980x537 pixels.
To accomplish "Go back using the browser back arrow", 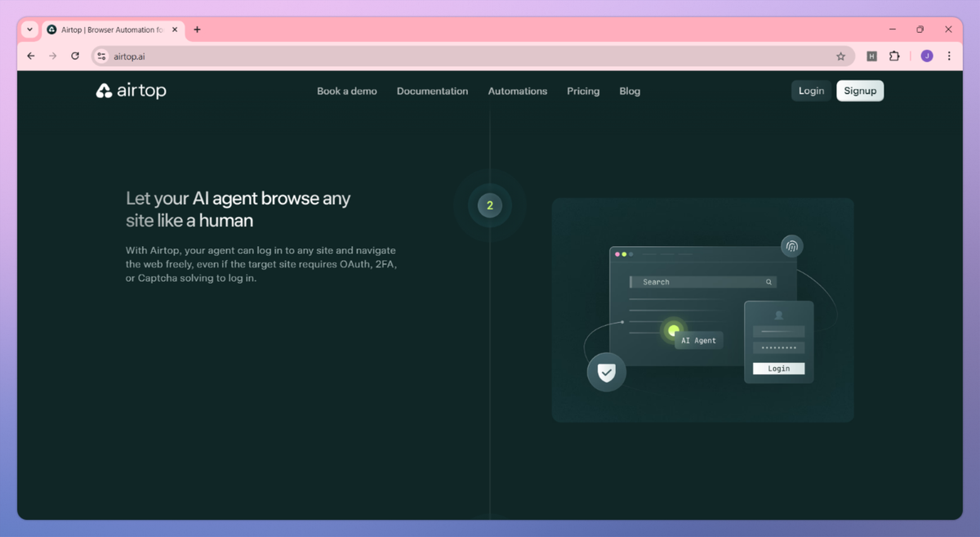I will (31, 56).
